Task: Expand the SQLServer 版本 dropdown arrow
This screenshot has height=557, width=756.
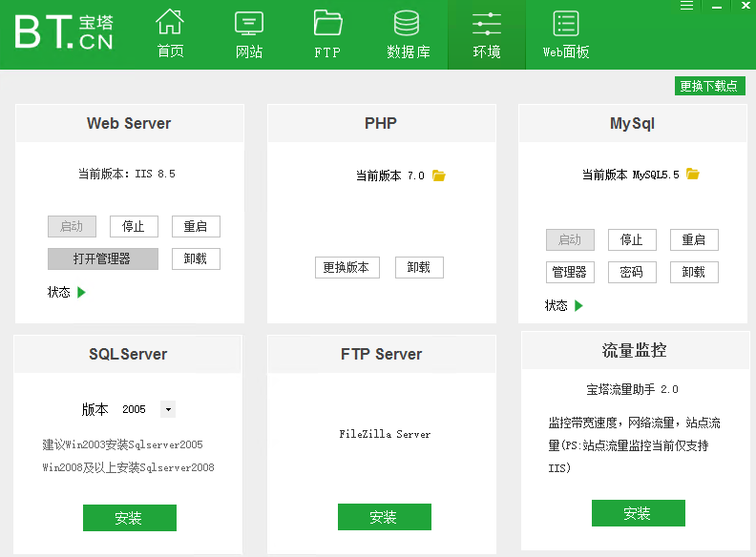Action: pos(168,409)
